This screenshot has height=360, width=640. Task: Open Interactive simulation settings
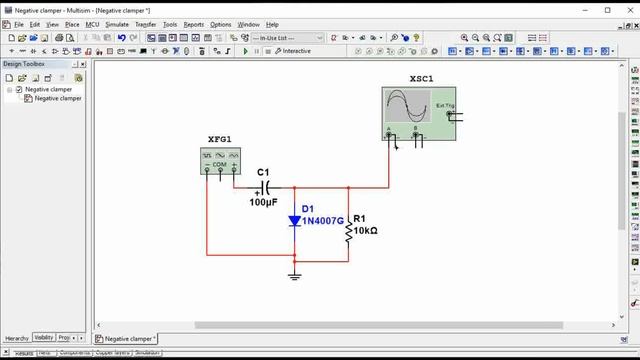[x=293, y=51]
